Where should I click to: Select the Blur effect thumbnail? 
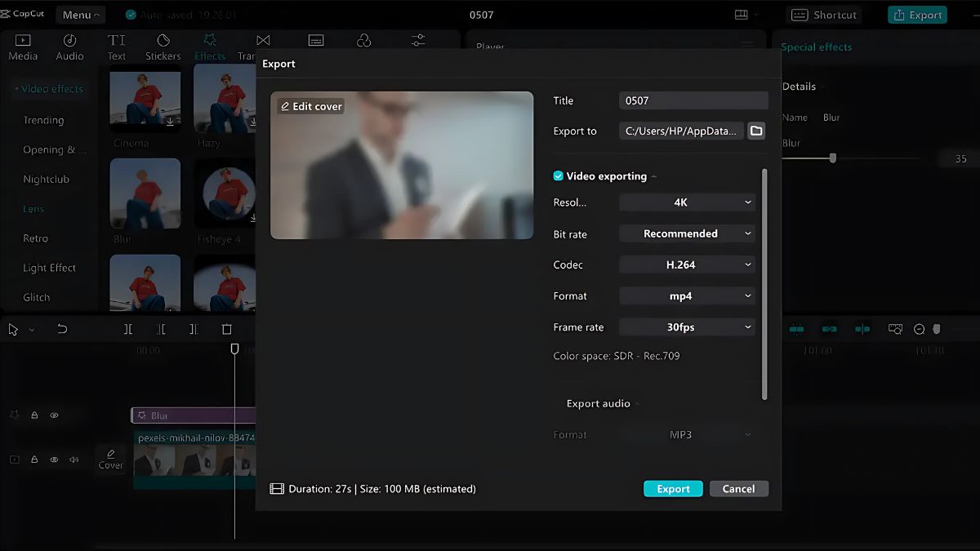(x=145, y=193)
